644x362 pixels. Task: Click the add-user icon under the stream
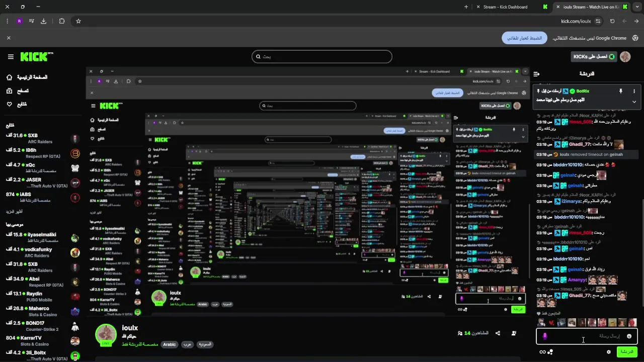click(x=514, y=333)
